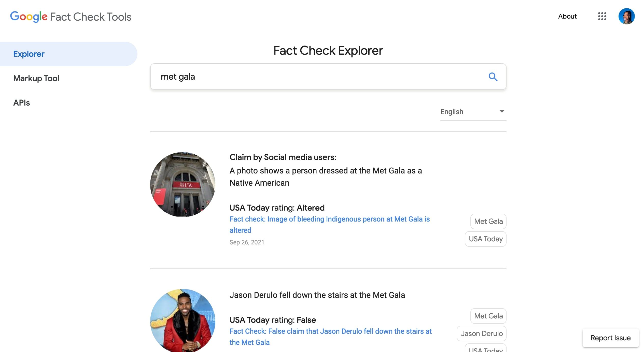The image size is (644, 352).
Task: Click the dropdown arrow beside English
Action: coord(501,111)
